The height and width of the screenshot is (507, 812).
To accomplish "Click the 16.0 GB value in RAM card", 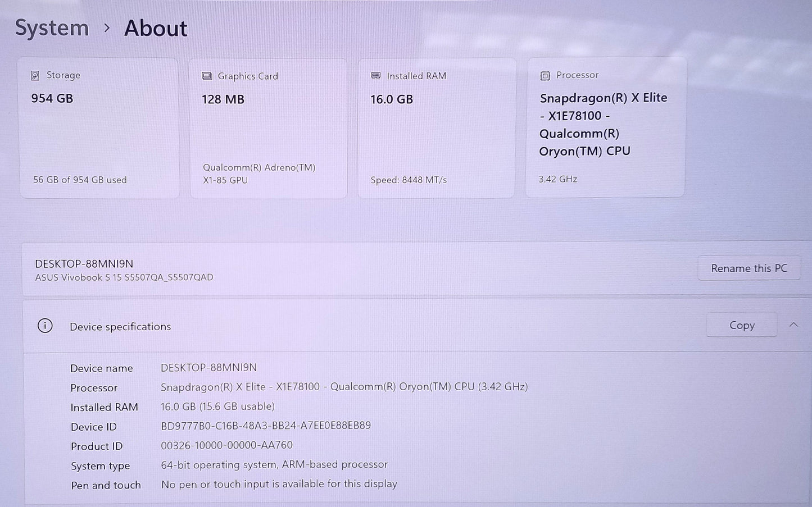I will [392, 99].
